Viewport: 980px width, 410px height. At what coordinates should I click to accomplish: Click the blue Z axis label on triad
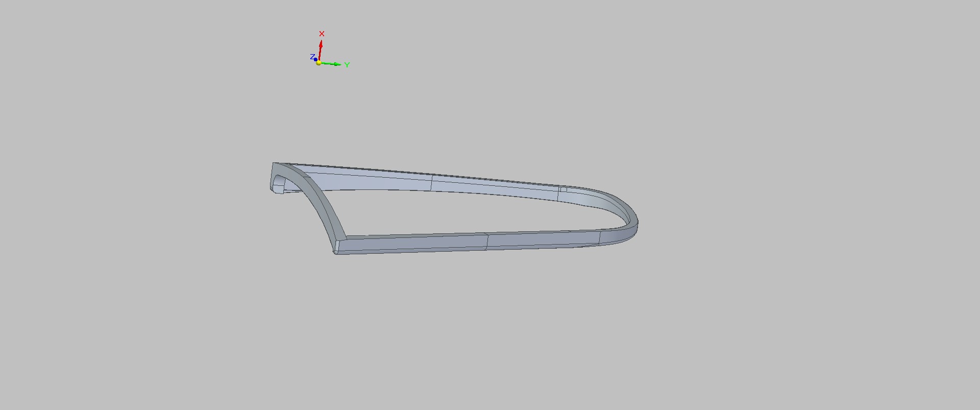click(x=312, y=57)
